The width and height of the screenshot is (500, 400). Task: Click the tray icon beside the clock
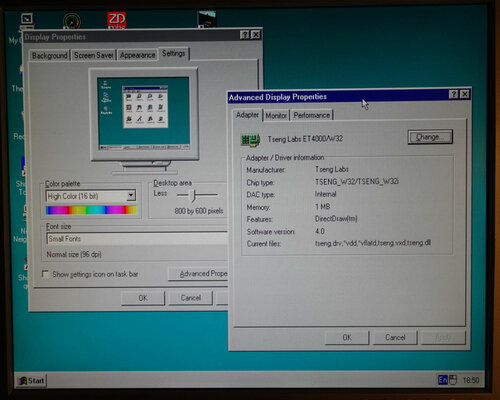pos(453,380)
